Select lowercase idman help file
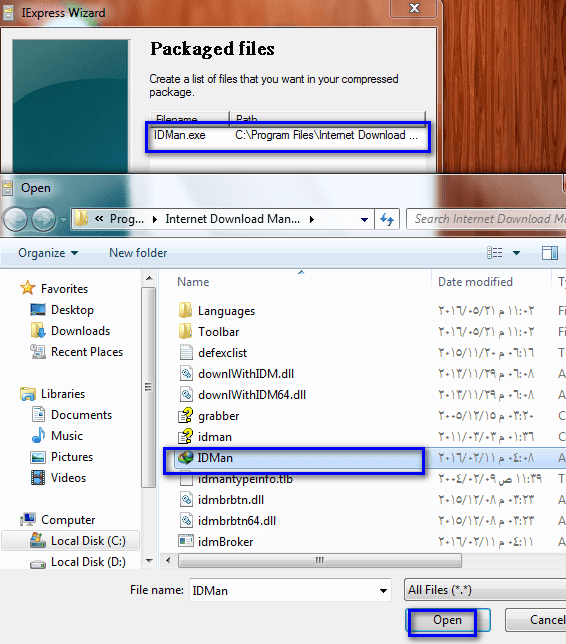The width and height of the screenshot is (566, 644). point(215,437)
